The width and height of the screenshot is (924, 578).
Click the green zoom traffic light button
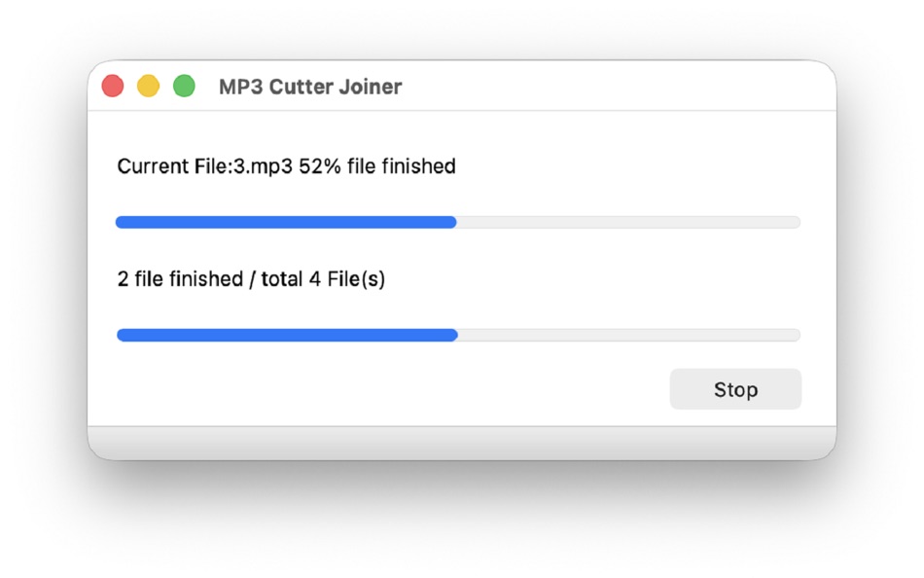[x=185, y=86]
